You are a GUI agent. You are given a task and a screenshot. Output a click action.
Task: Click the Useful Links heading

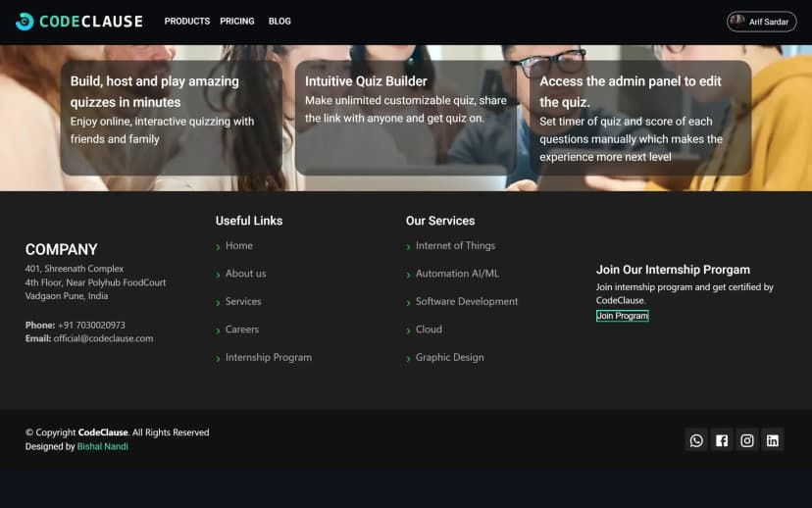[249, 221]
